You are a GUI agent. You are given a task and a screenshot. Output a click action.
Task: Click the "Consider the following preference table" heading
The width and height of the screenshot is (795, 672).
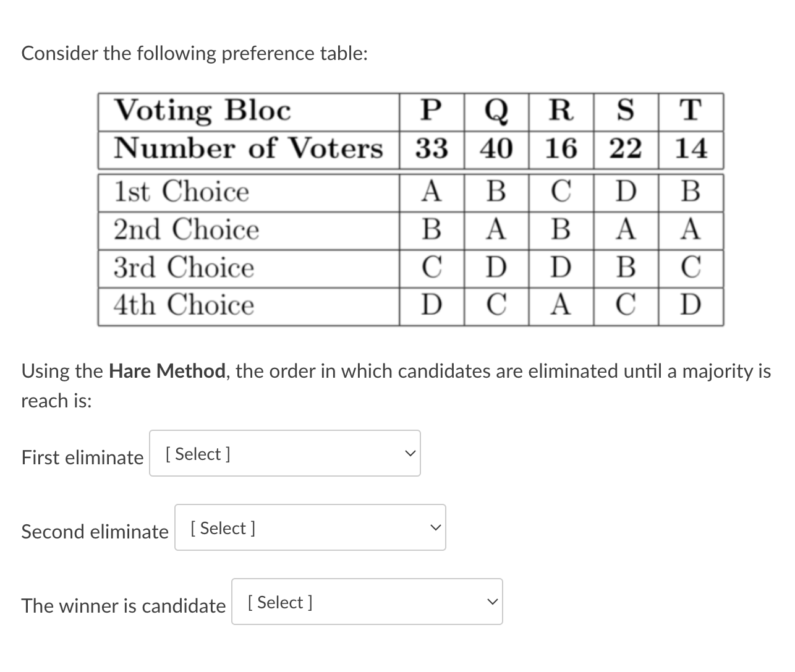click(195, 54)
